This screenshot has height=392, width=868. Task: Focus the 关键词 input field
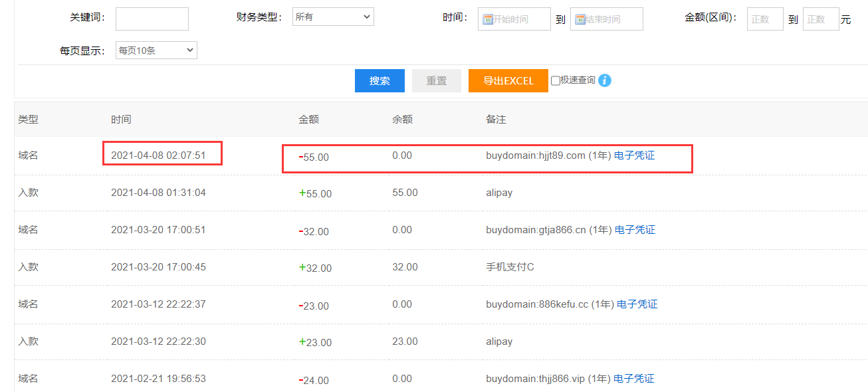tap(152, 19)
